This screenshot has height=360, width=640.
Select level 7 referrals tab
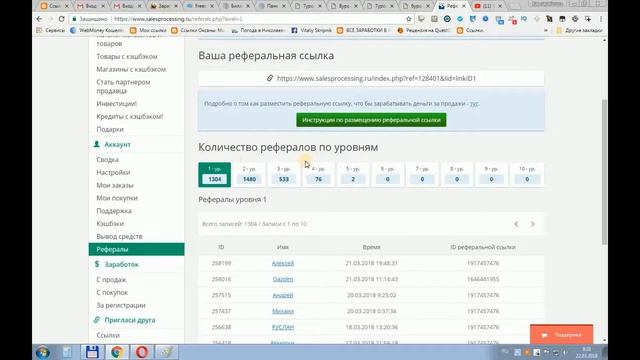coord(422,175)
